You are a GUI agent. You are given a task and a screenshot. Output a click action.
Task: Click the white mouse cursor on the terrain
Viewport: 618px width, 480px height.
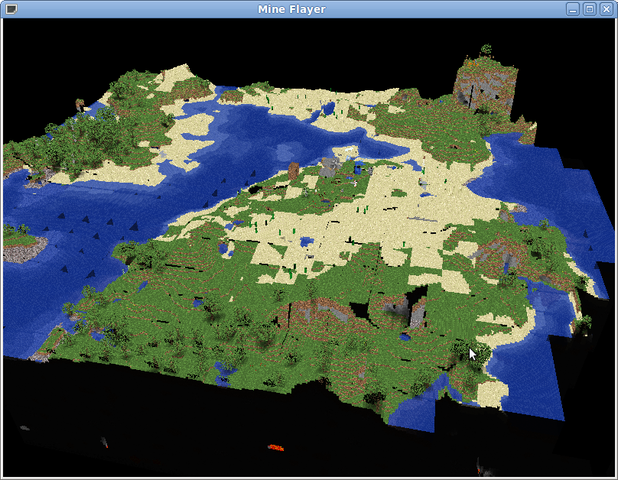[x=473, y=353]
